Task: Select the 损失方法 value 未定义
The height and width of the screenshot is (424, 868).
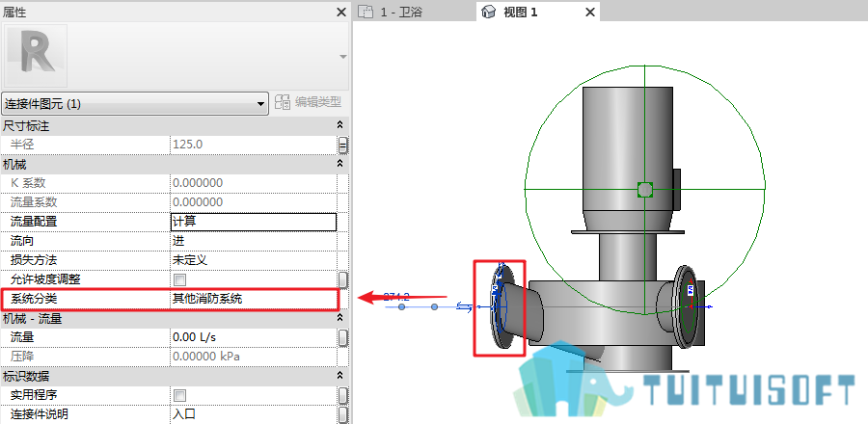Action: (x=254, y=260)
